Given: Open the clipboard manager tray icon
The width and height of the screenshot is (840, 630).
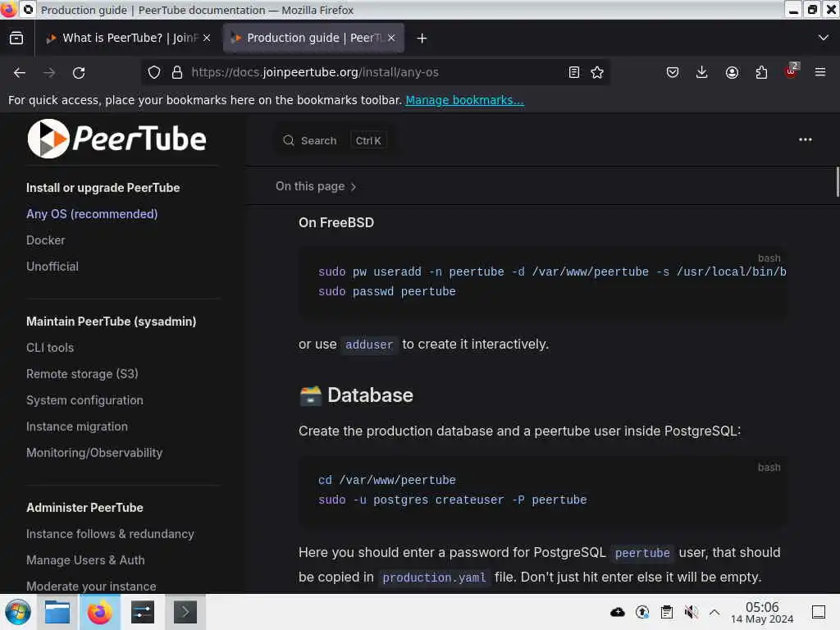Looking at the screenshot, I should [x=666, y=612].
